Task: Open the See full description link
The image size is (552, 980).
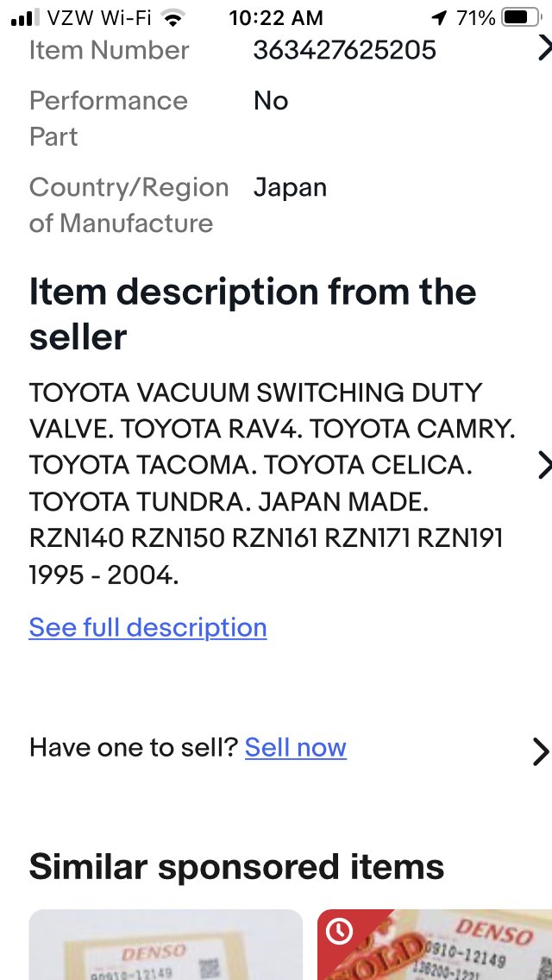Action: [x=148, y=627]
